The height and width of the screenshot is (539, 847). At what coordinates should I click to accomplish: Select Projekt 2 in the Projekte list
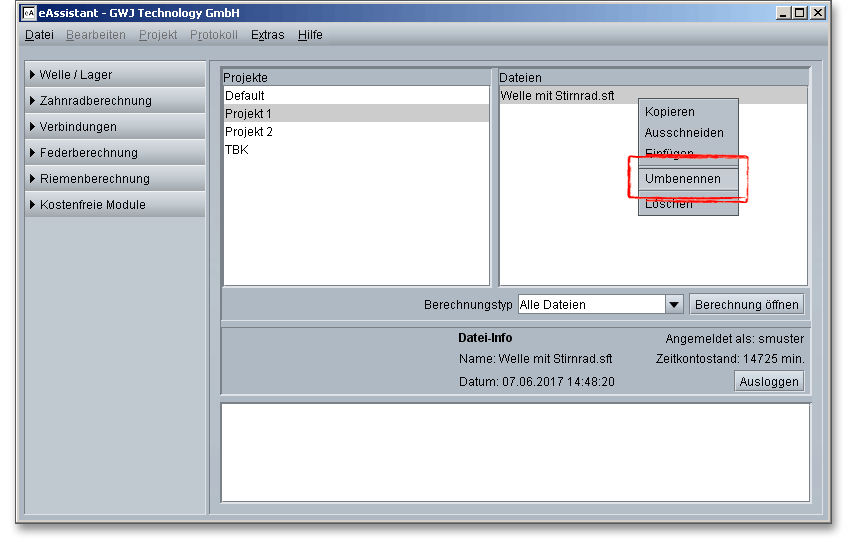click(249, 132)
